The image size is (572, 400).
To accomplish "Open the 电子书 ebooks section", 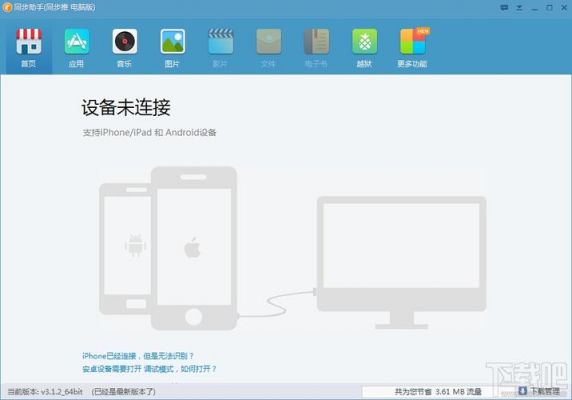I will click(316, 47).
